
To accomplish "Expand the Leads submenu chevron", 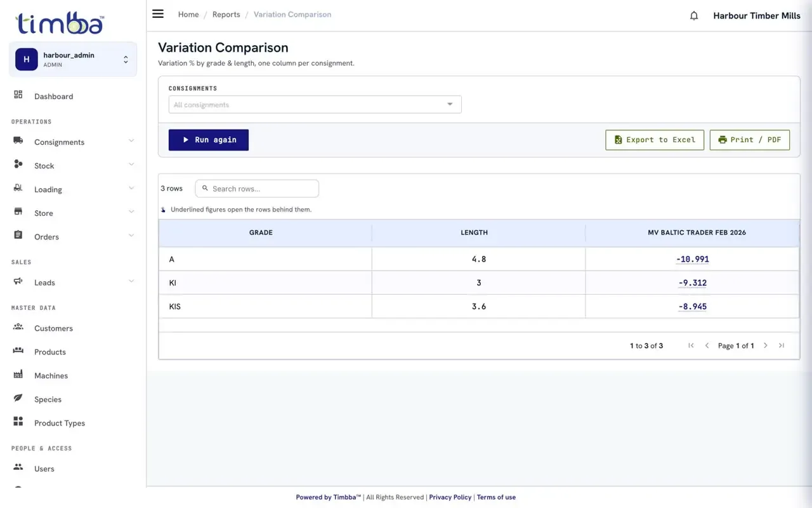I will click(x=131, y=281).
